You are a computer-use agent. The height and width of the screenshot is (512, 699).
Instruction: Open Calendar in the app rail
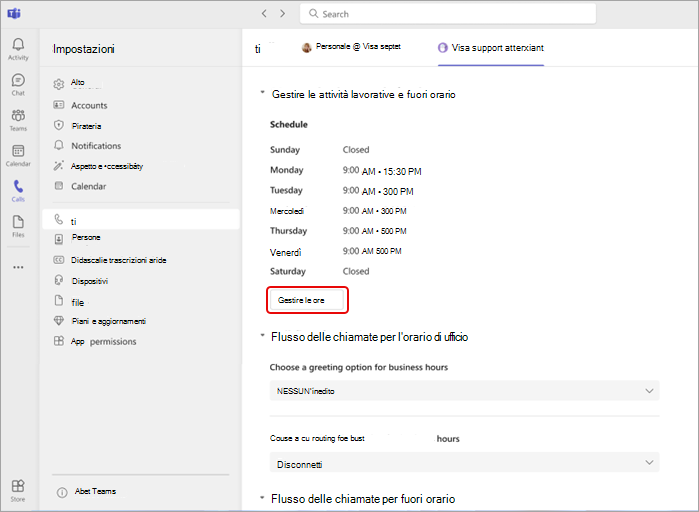click(x=18, y=156)
